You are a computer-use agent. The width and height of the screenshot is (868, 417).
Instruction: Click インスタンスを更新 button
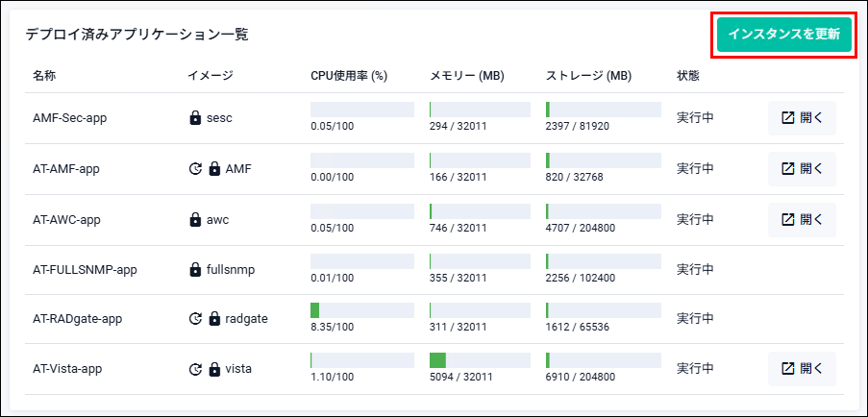783,35
